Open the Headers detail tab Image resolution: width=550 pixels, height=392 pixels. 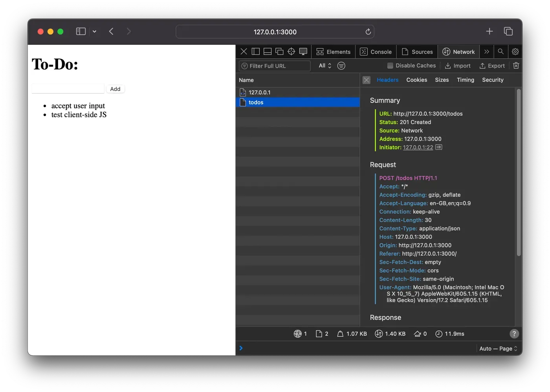[x=387, y=80]
